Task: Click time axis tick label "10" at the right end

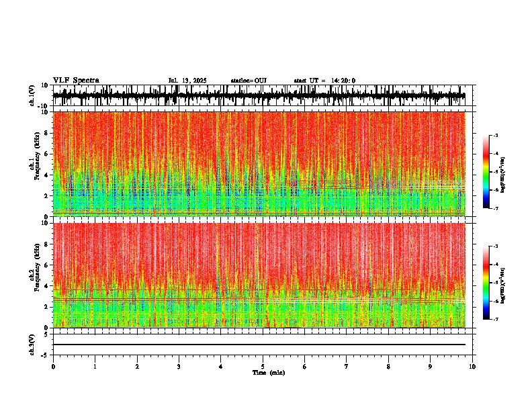Action: pos(472,367)
